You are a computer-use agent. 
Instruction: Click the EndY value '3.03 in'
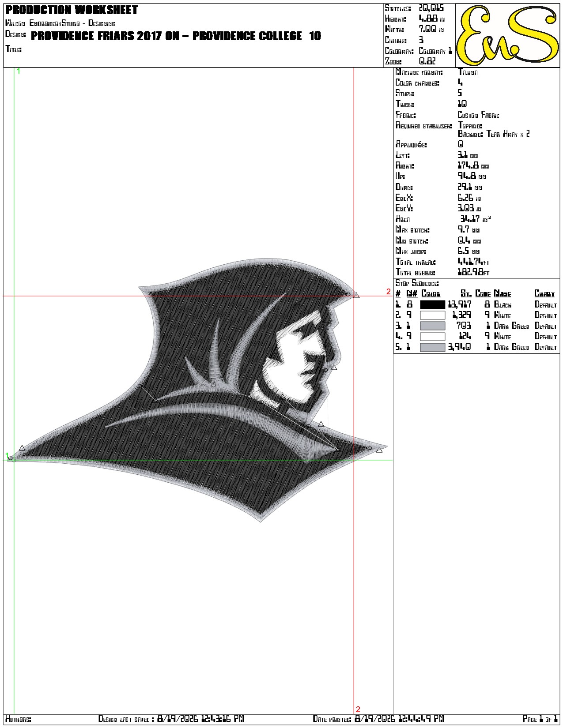pos(469,208)
